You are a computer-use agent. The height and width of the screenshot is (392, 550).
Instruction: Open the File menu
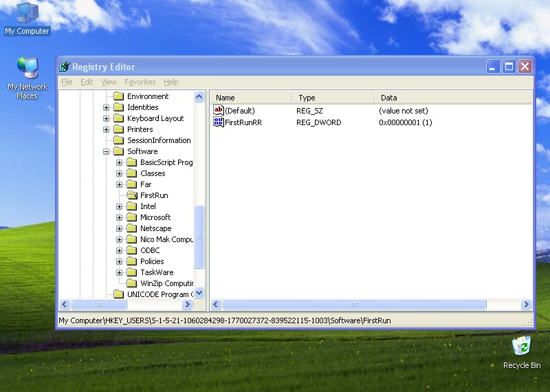pyautogui.click(x=67, y=82)
